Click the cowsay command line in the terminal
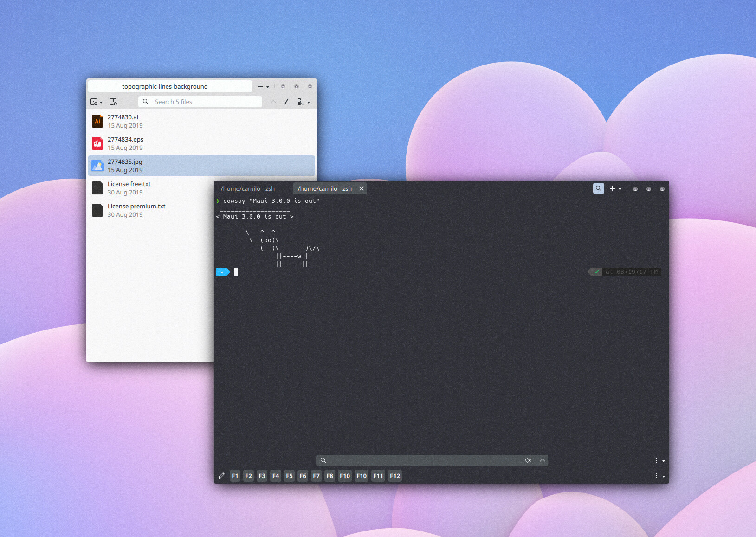This screenshot has height=537, width=756. pyautogui.click(x=271, y=201)
